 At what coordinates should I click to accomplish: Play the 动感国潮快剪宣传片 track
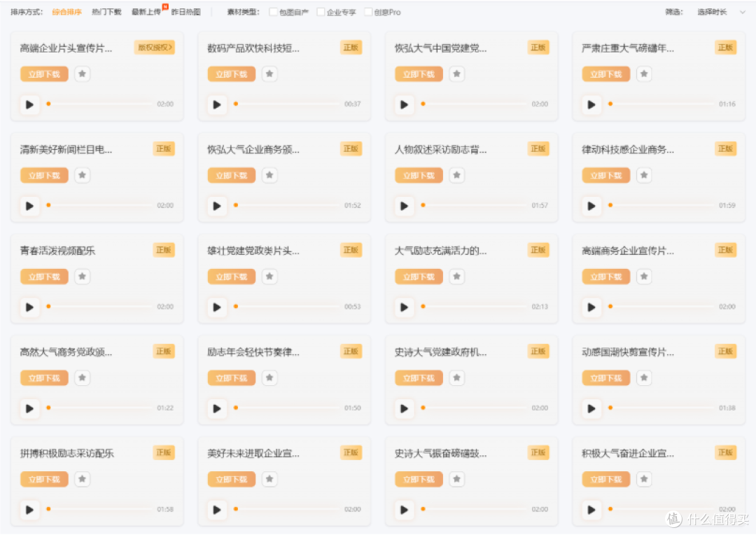tap(591, 408)
